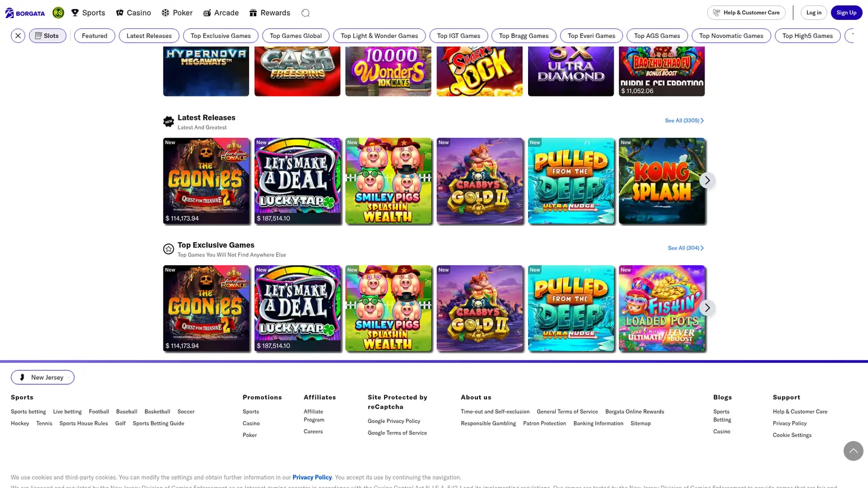This screenshot has height=488, width=868.
Task: Open Pulled From The Deep in Top Exclusive
Action: [x=571, y=308]
